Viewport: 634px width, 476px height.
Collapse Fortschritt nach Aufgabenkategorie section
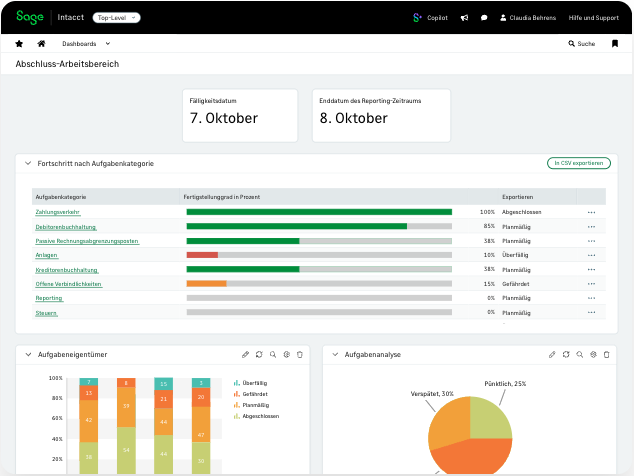(x=28, y=163)
